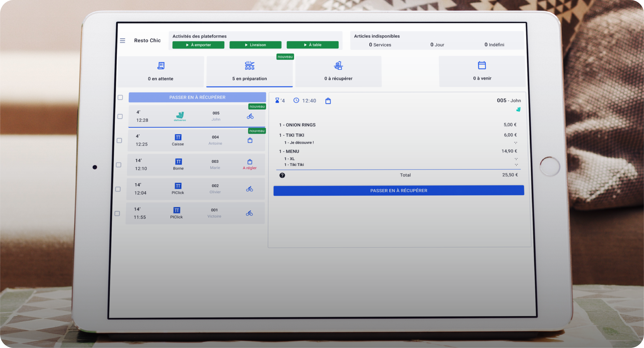
Task: Click the bag icon in order detail header
Action: coord(328,101)
